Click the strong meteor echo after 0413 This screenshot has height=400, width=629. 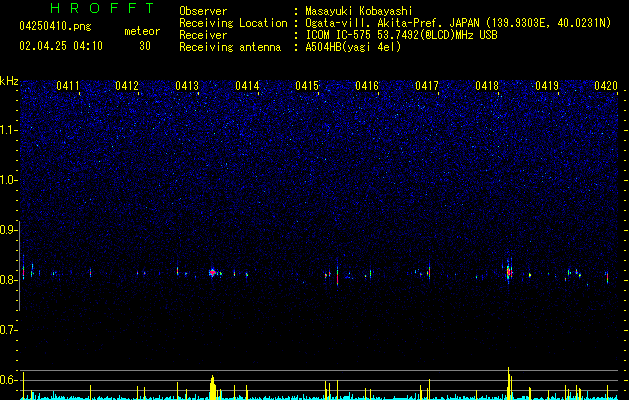click(213, 273)
